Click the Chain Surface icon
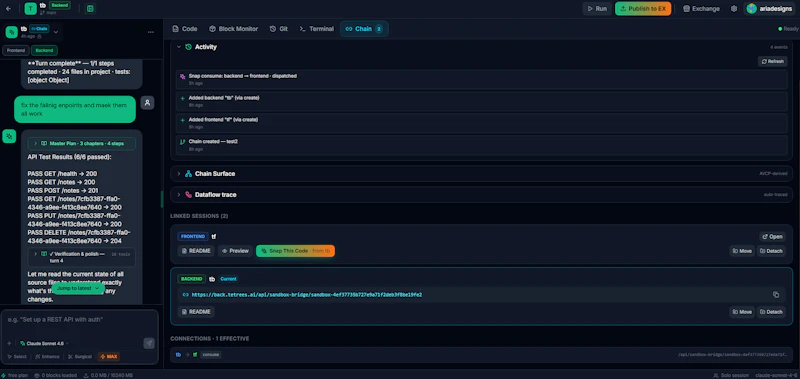 point(188,174)
